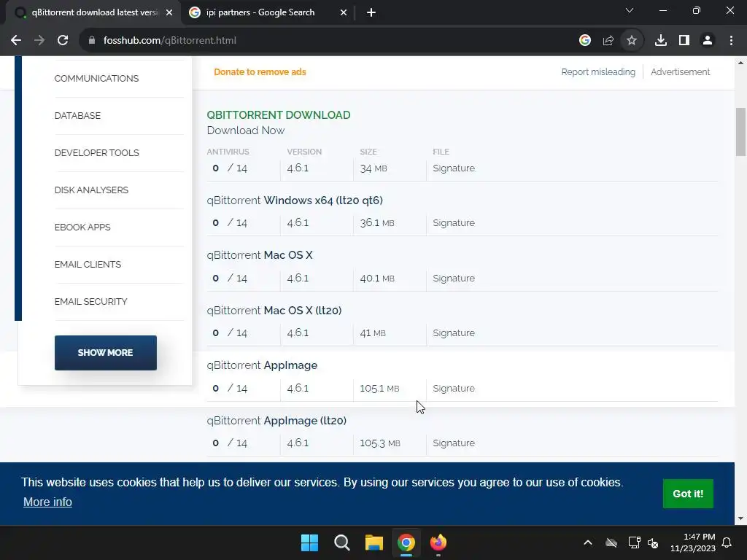Download qBittorrent AppImage
747x560 pixels.
pos(262,365)
